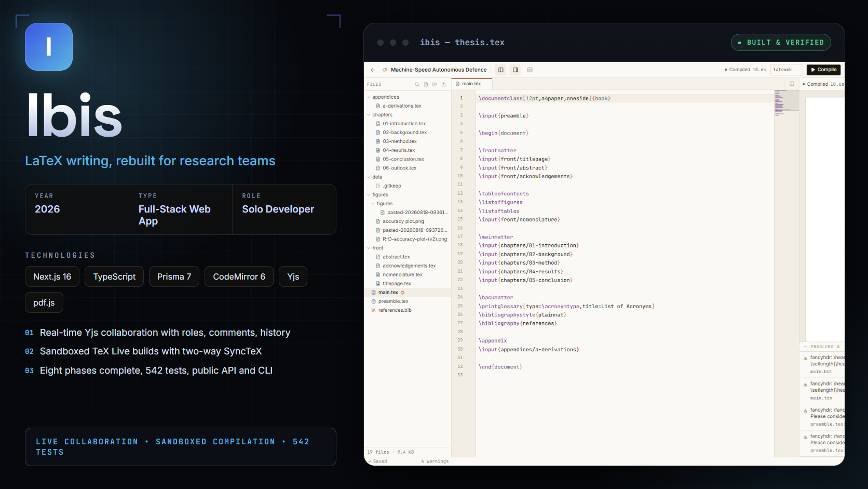
Task: Select the .gitkeep file
Action: [408, 186]
